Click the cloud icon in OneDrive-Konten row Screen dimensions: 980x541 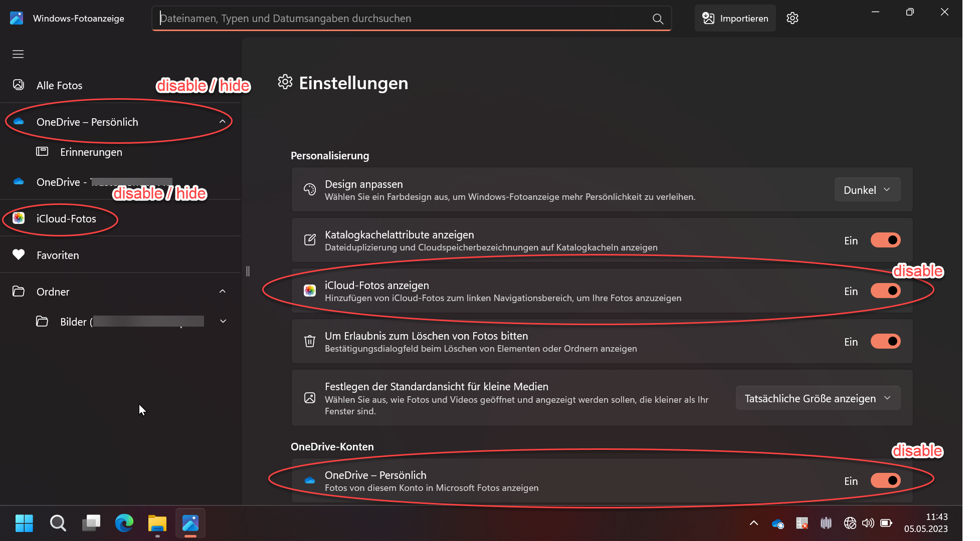(x=310, y=480)
